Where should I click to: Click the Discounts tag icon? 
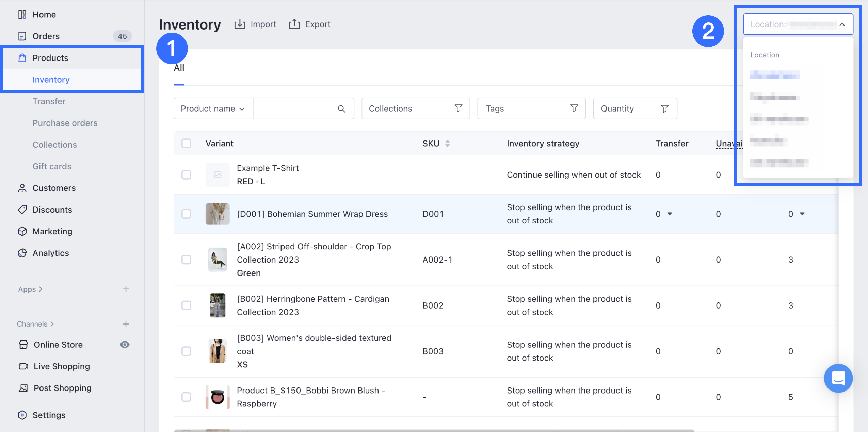coord(22,210)
